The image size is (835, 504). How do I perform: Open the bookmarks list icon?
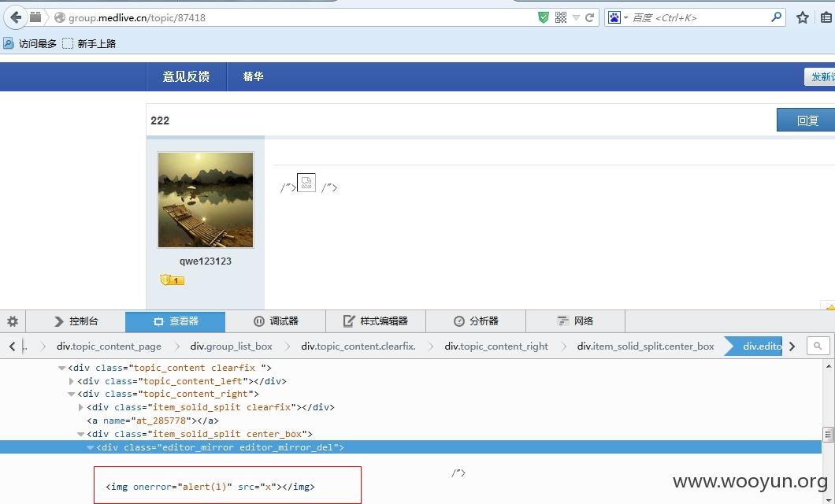(x=826, y=17)
